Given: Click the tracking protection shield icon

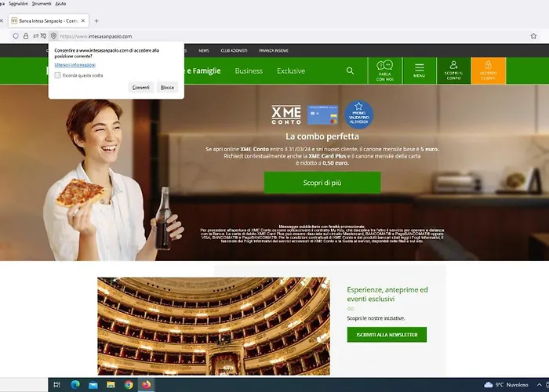Looking at the screenshot, I should point(16,36).
